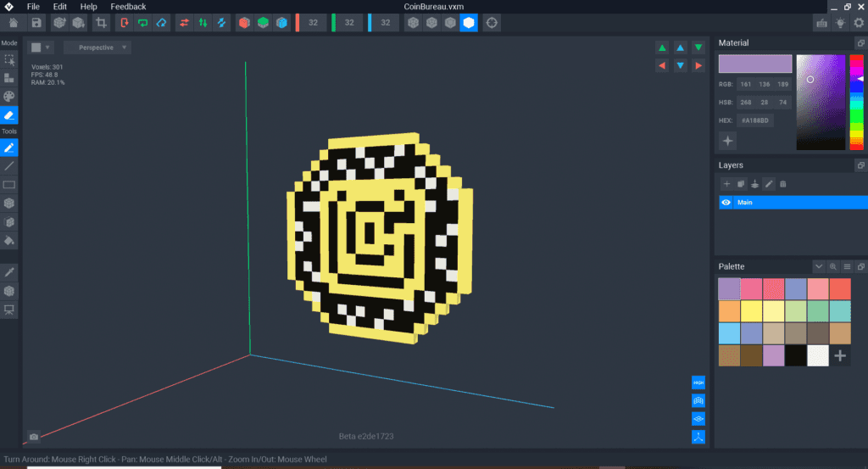Select the Paint palette mode icon
868x469 pixels.
(x=9, y=97)
